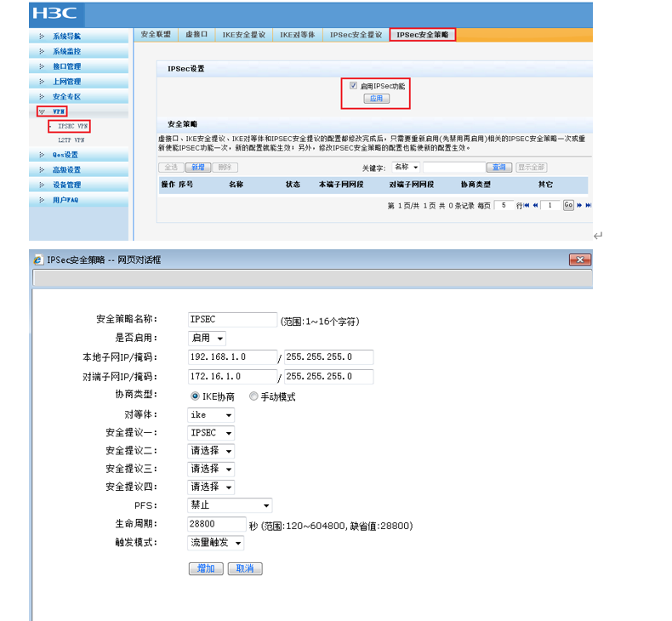Expand the 系统监控 menu

click(x=66, y=51)
